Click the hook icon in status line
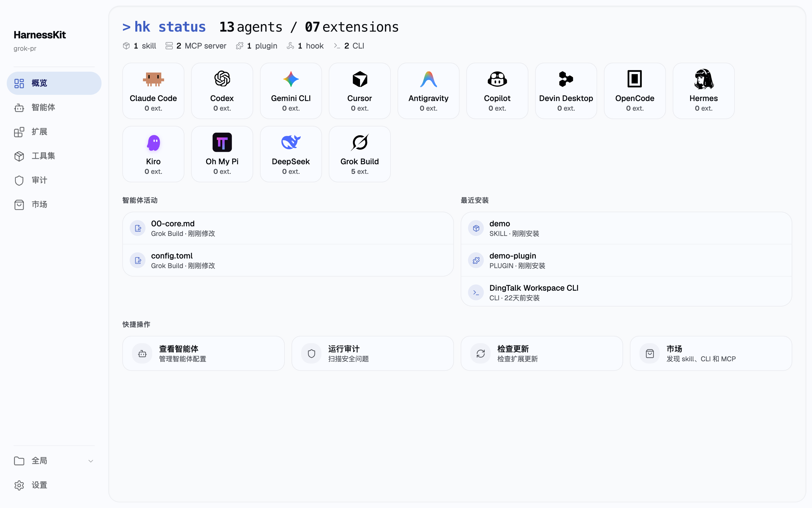 coord(291,46)
